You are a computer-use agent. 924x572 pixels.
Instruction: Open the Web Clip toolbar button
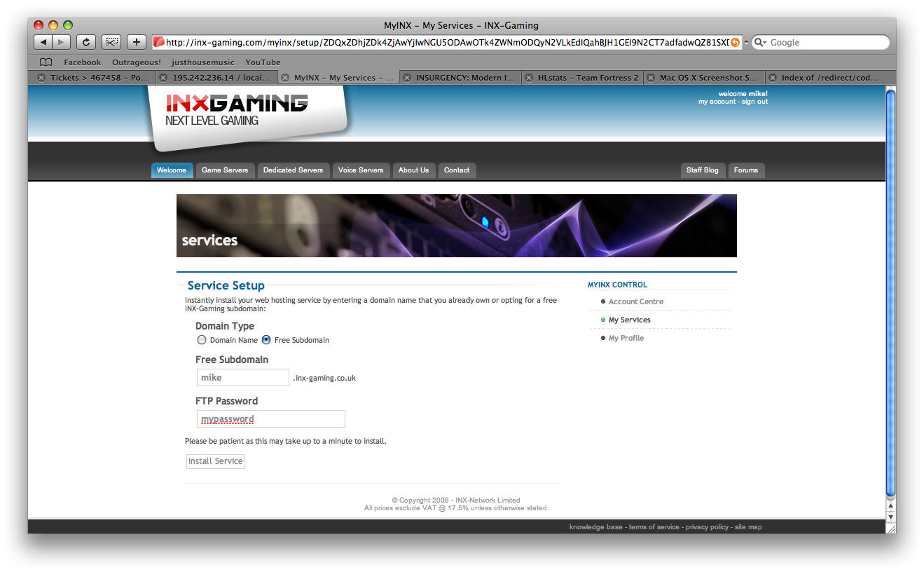click(x=111, y=42)
